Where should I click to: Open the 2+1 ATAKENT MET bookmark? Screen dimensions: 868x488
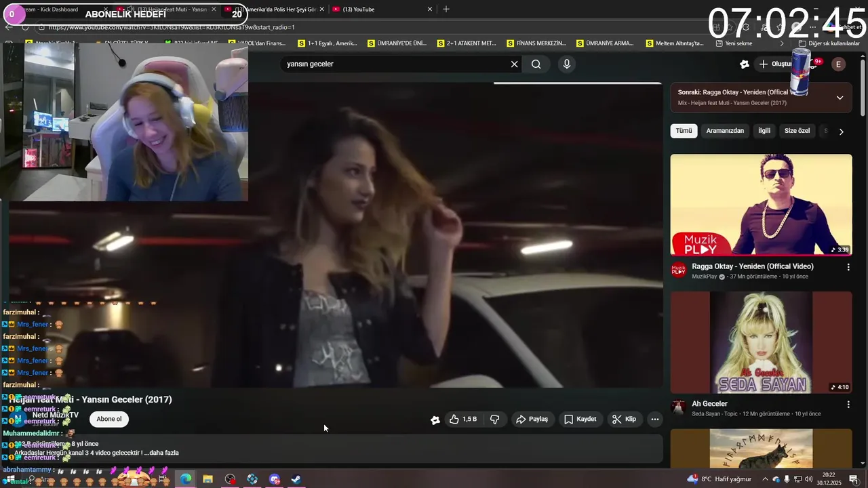click(x=467, y=43)
